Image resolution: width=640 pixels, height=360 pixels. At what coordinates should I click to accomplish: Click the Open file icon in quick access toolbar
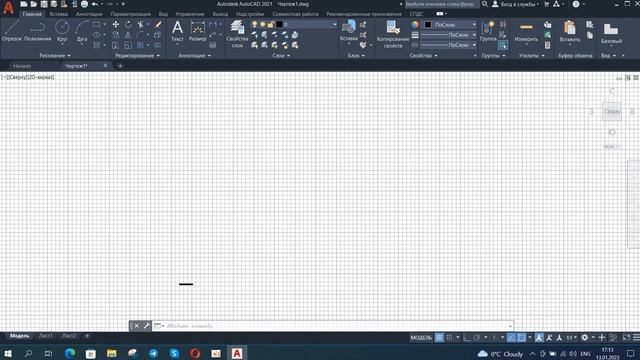pyautogui.click(x=33, y=4)
